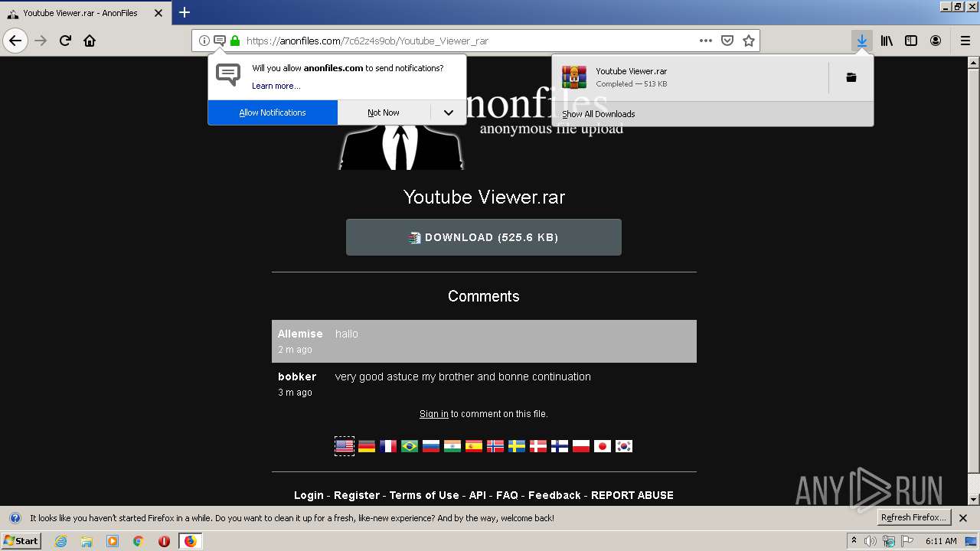Screen dimensions: 980x551
Task: Open the Firefox home page
Action: pyautogui.click(x=90, y=41)
